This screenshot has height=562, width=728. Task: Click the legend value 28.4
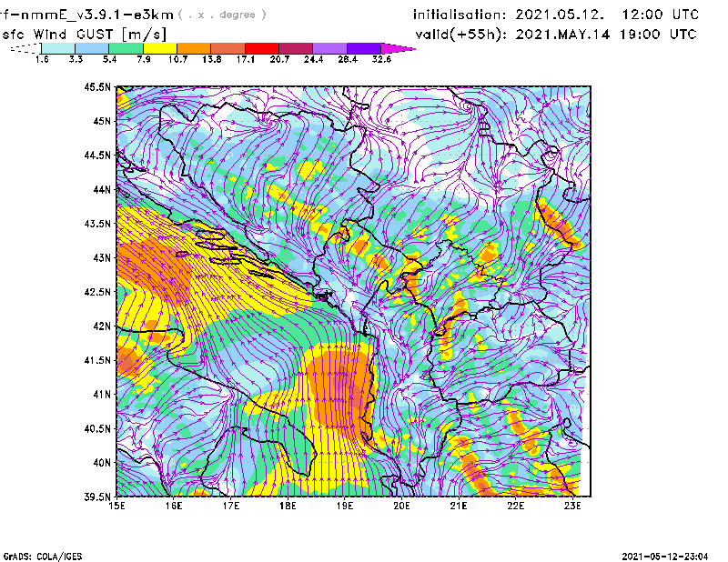348,59
